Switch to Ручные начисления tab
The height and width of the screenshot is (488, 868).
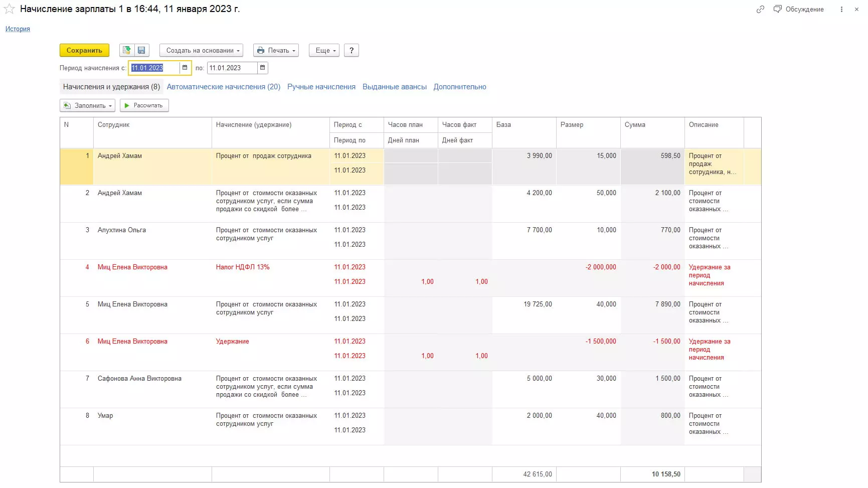tap(321, 87)
